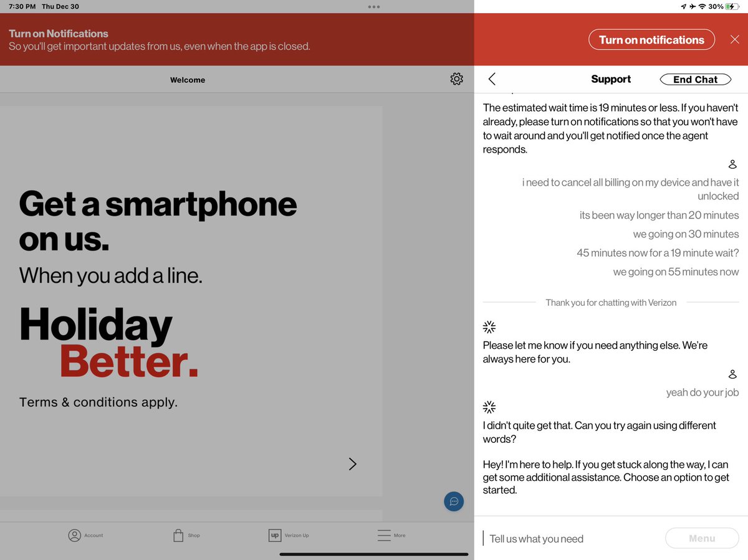This screenshot has height=560, width=748.
Task: Click the Turn on notifications button
Action: (651, 40)
